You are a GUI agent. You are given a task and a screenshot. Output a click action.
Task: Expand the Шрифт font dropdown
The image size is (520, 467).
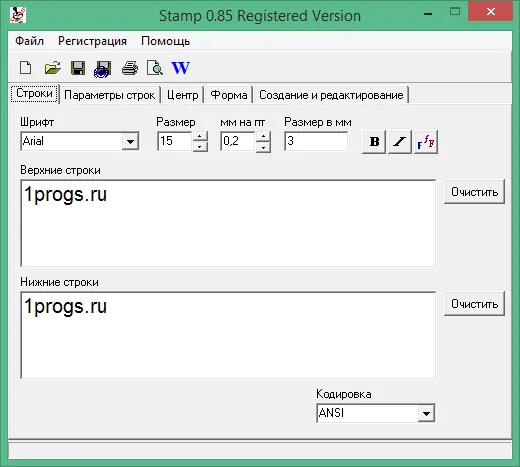tap(130, 141)
